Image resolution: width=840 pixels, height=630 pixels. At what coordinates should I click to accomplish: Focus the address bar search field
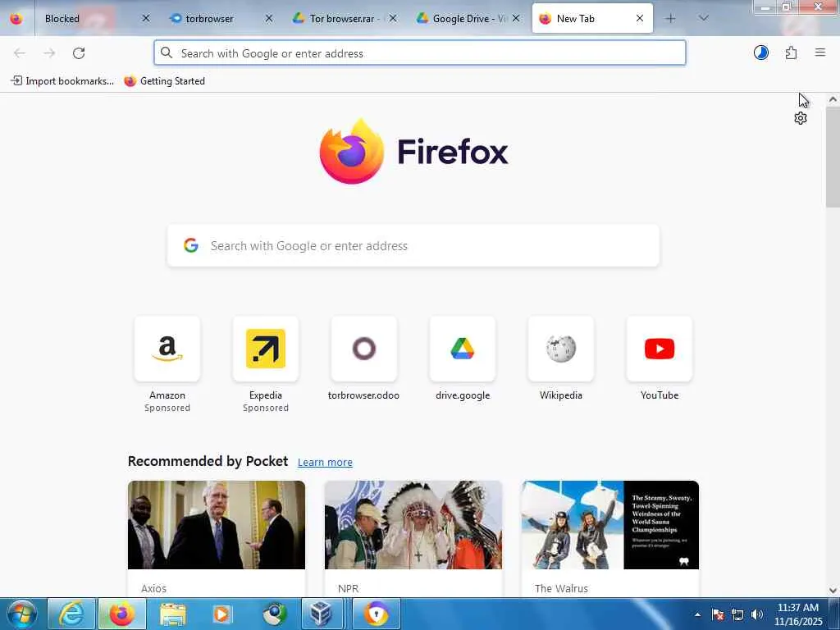click(x=419, y=53)
